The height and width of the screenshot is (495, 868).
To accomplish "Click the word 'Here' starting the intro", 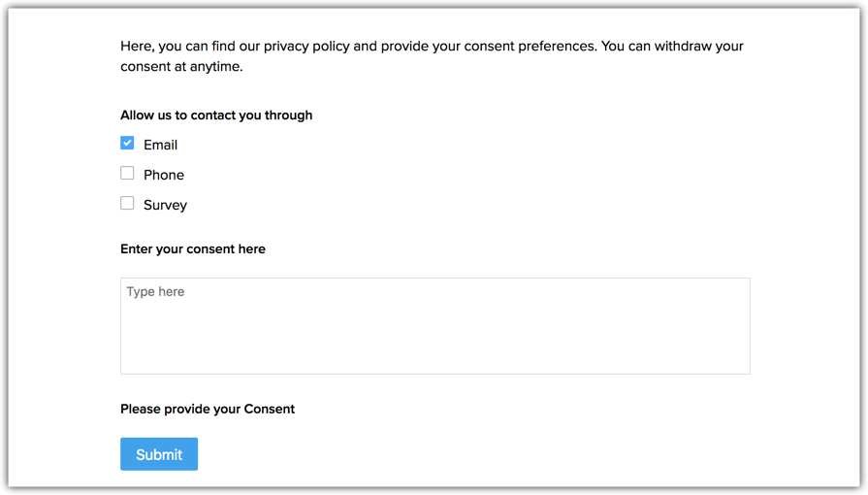I will click(x=136, y=46).
